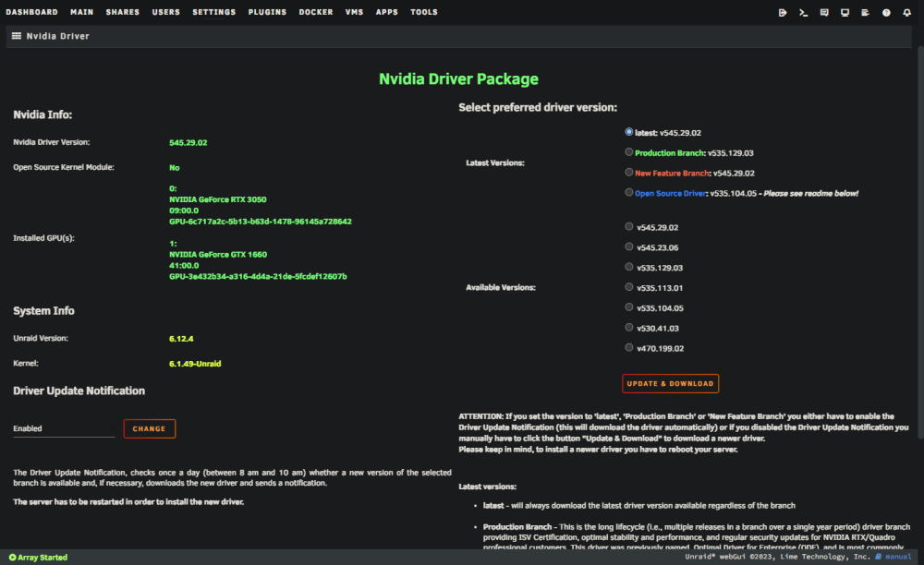Open the notifications bell icon
Viewport: 924px width, 565px height.
point(907,12)
